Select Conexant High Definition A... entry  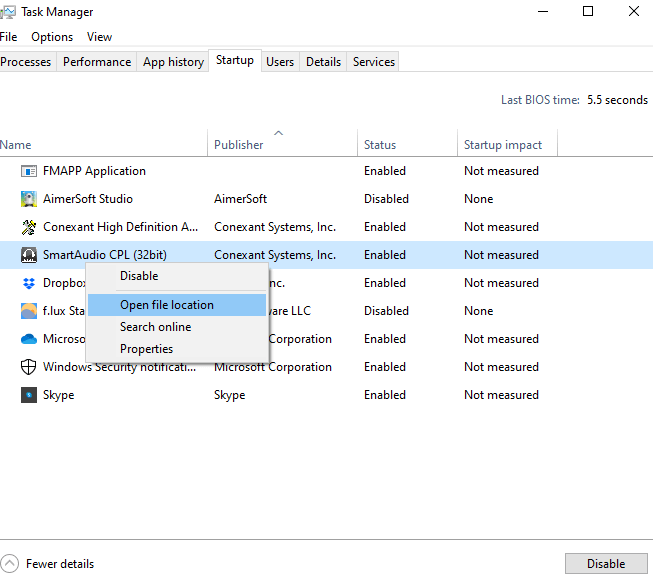pos(120,227)
